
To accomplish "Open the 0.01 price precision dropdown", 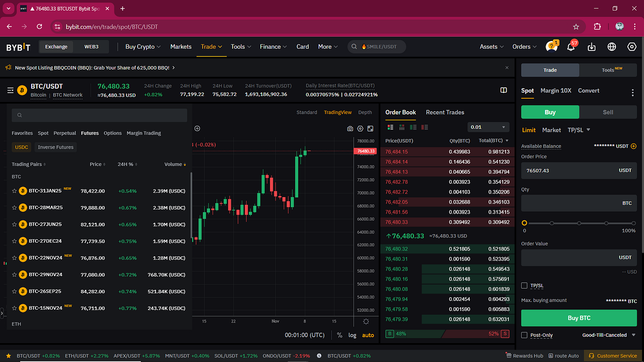I will coord(488,127).
